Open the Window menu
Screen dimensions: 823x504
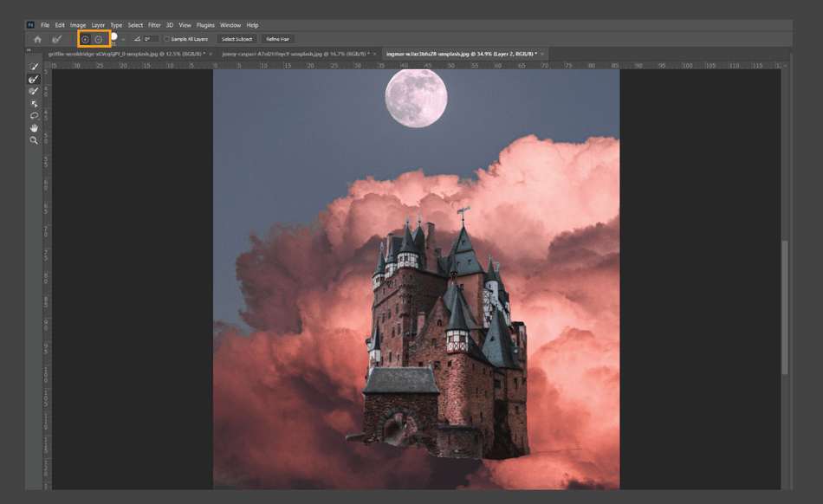click(230, 25)
